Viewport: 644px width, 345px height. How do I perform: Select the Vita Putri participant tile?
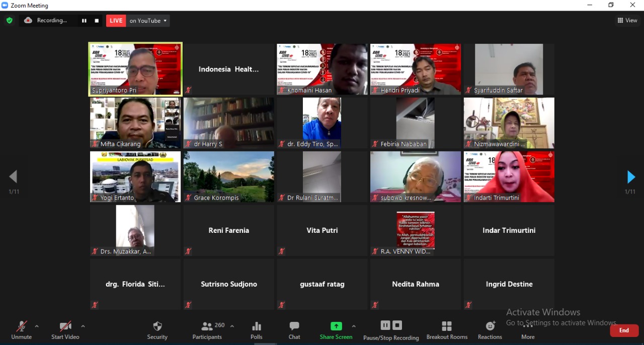click(323, 230)
